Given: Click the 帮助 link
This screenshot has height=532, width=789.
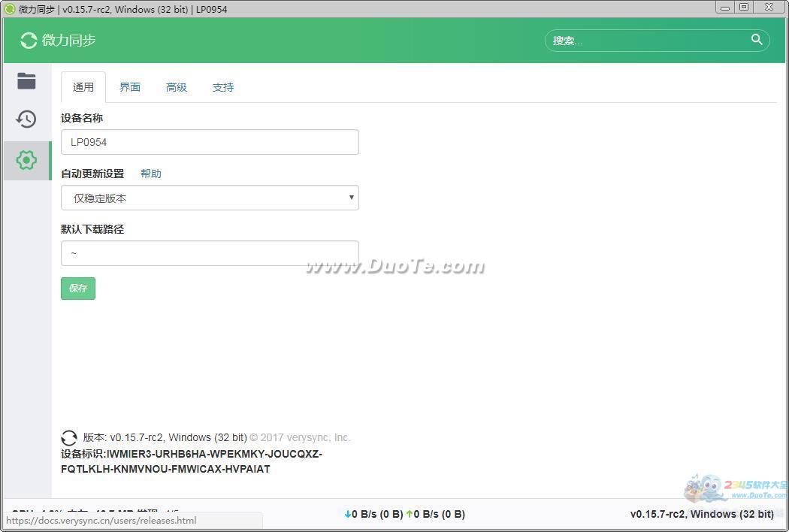Looking at the screenshot, I should tap(151, 174).
